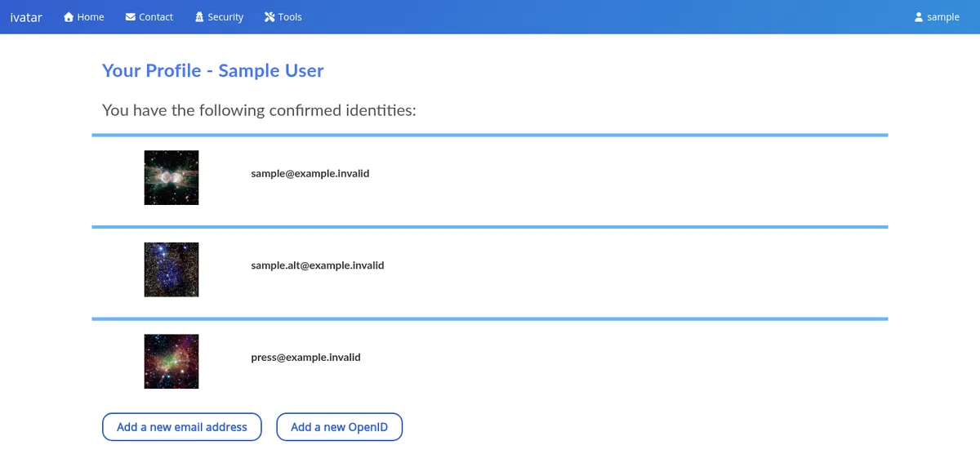This screenshot has width=980, height=463.
Task: Click the sample@example.invalid identity text
Action: click(x=310, y=174)
